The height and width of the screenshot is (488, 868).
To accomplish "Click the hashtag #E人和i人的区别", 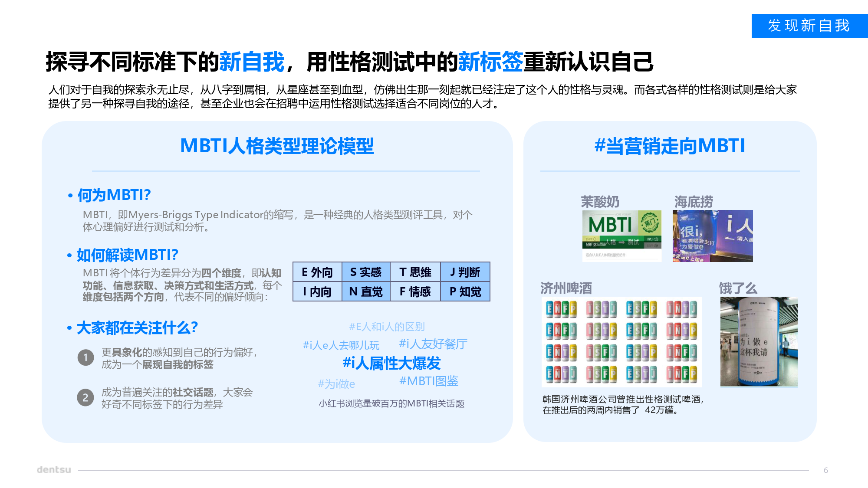I will [387, 326].
